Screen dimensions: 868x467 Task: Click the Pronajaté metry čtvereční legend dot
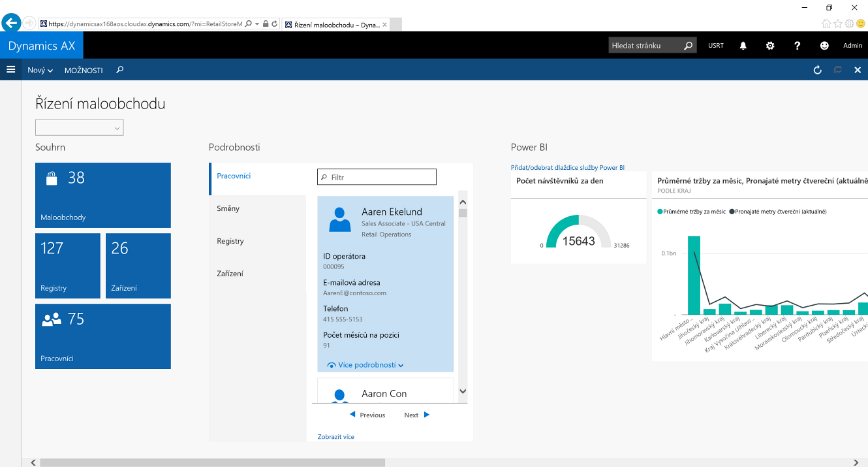(732, 212)
